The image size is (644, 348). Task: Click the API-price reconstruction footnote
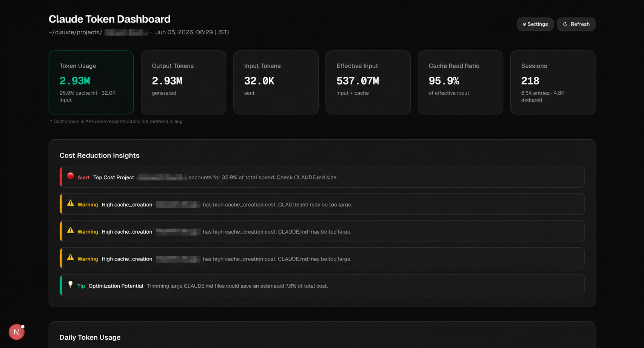(x=116, y=122)
